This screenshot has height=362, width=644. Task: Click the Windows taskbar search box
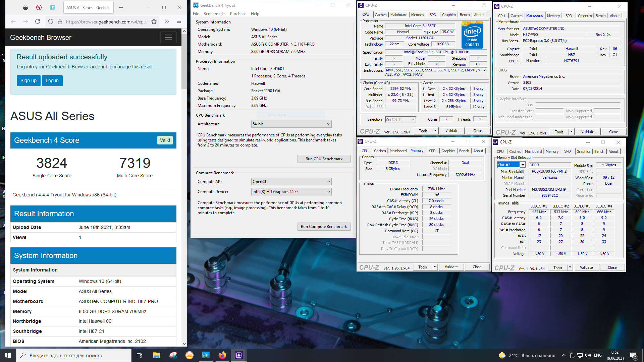click(74, 355)
